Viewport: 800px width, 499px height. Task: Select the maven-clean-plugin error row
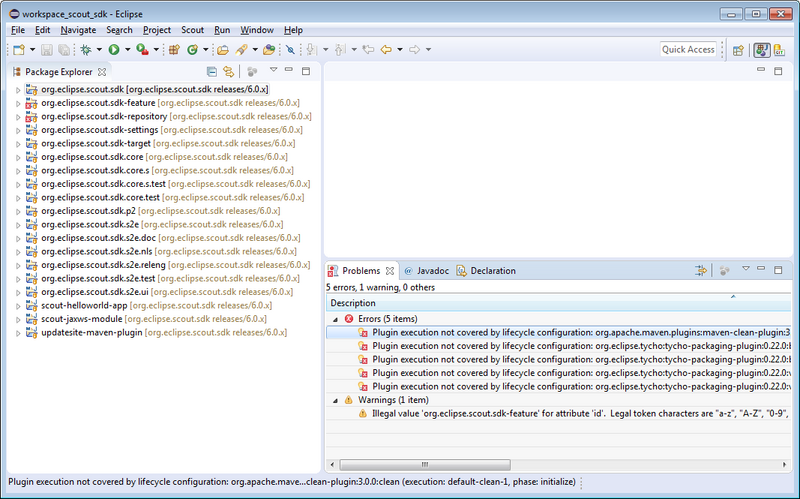point(559,333)
